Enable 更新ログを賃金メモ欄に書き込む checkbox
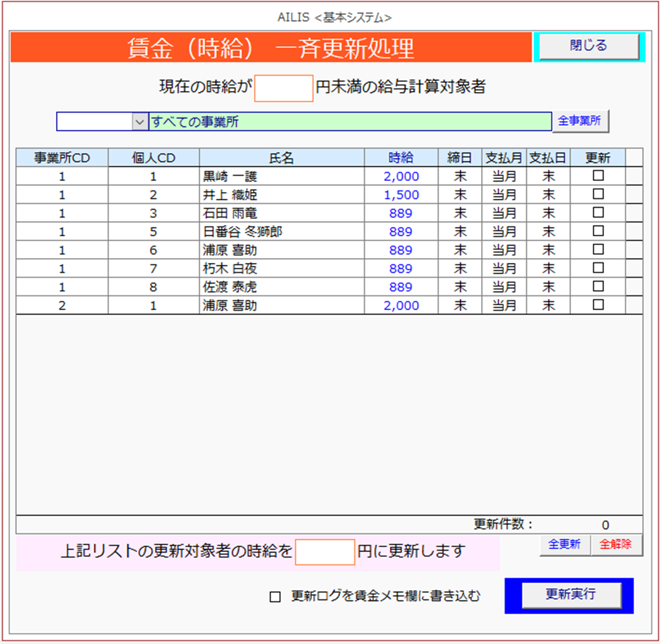The height and width of the screenshot is (644, 660). point(275,597)
